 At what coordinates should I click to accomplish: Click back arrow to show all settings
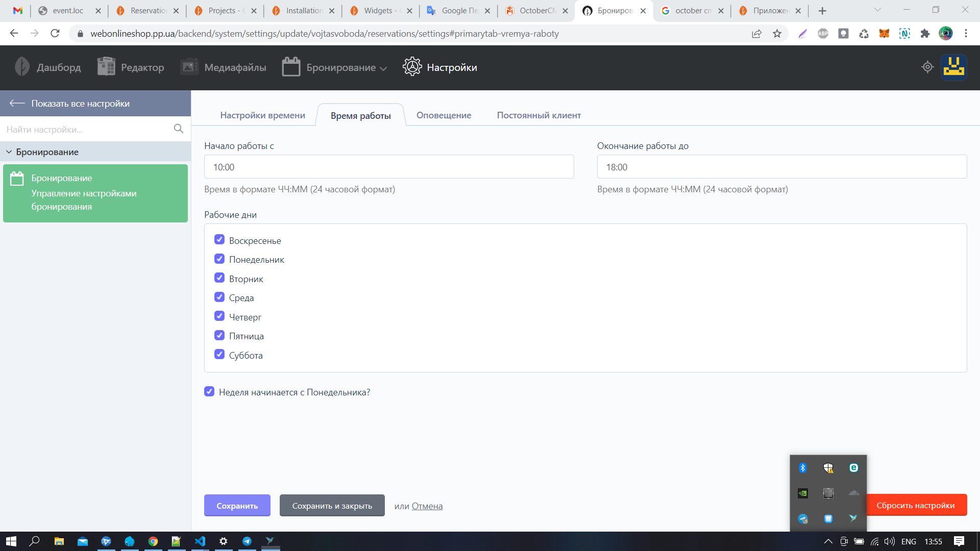(x=17, y=103)
